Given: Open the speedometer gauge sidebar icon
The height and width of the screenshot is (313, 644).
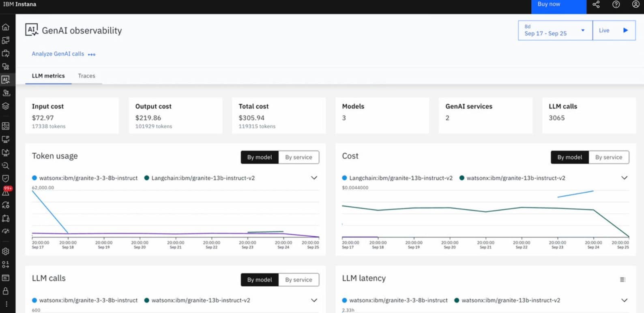Looking at the screenshot, I should (6, 232).
